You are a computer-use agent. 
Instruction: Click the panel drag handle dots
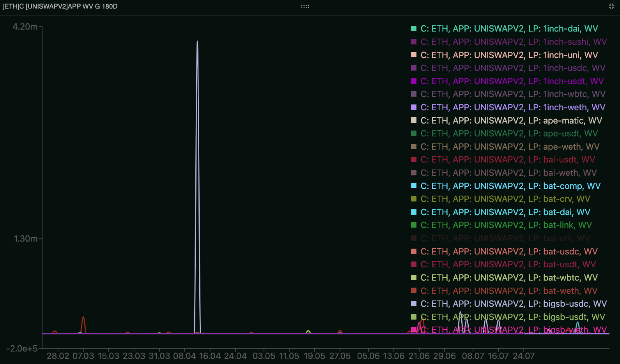point(305,7)
